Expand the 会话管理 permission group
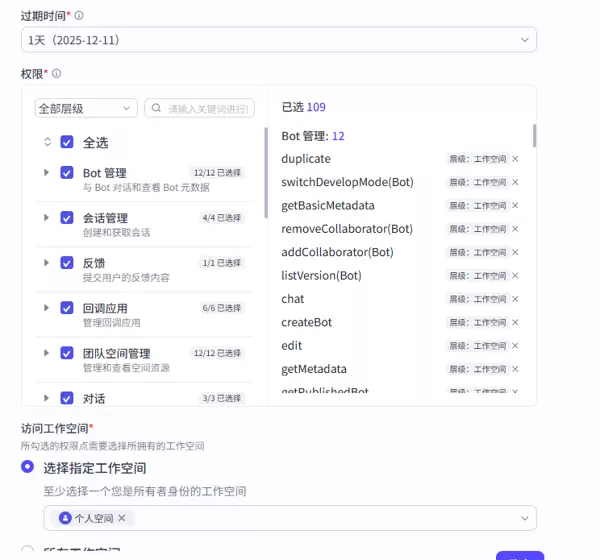The image size is (600, 560). pyautogui.click(x=46, y=217)
